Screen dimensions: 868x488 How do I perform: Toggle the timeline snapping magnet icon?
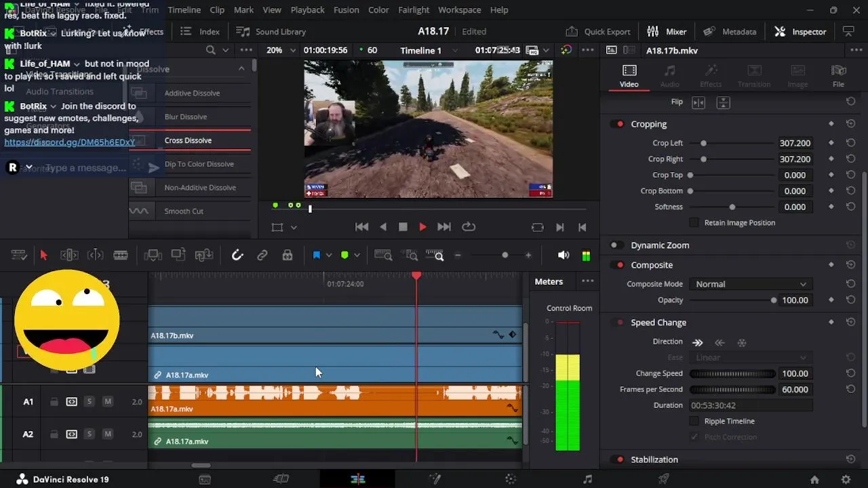pos(237,256)
